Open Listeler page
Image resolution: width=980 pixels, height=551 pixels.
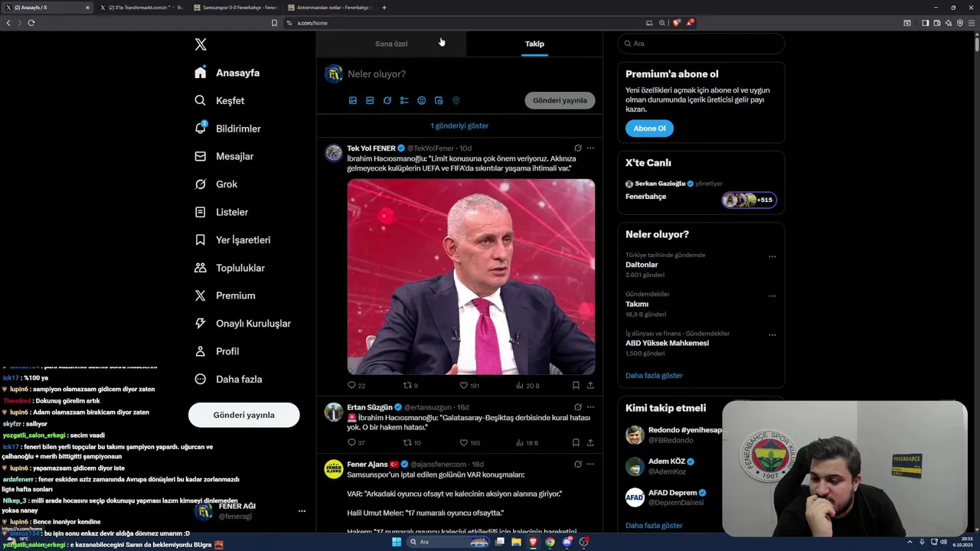[x=221, y=212]
